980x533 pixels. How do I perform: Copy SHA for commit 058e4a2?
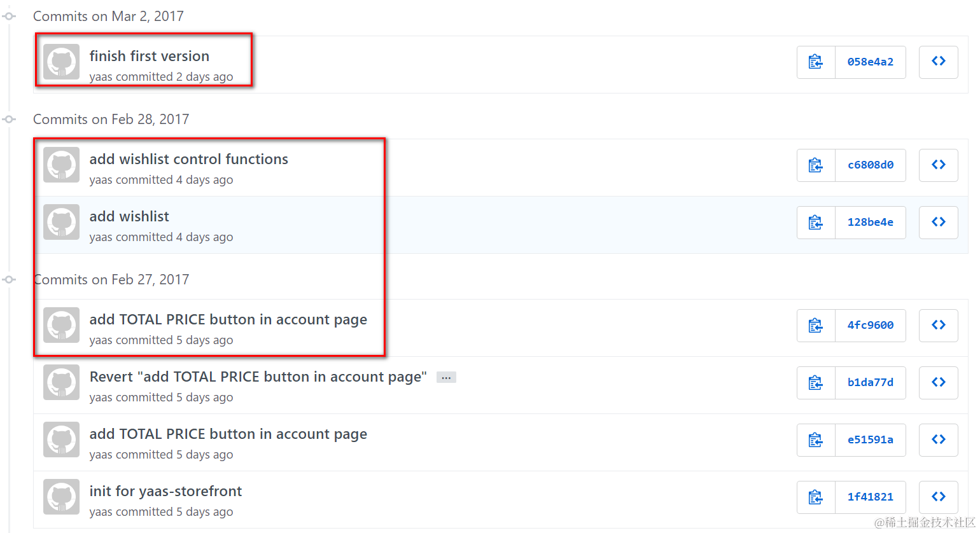pos(816,62)
